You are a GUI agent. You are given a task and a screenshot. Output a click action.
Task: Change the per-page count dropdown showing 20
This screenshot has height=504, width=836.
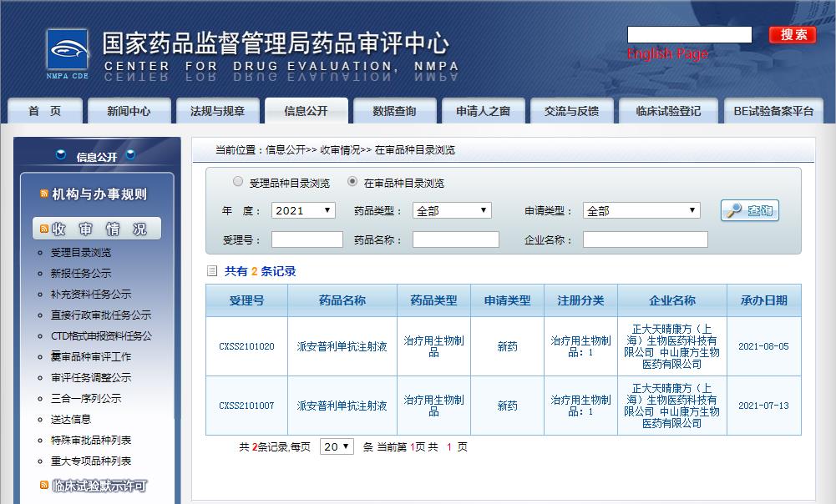point(337,446)
